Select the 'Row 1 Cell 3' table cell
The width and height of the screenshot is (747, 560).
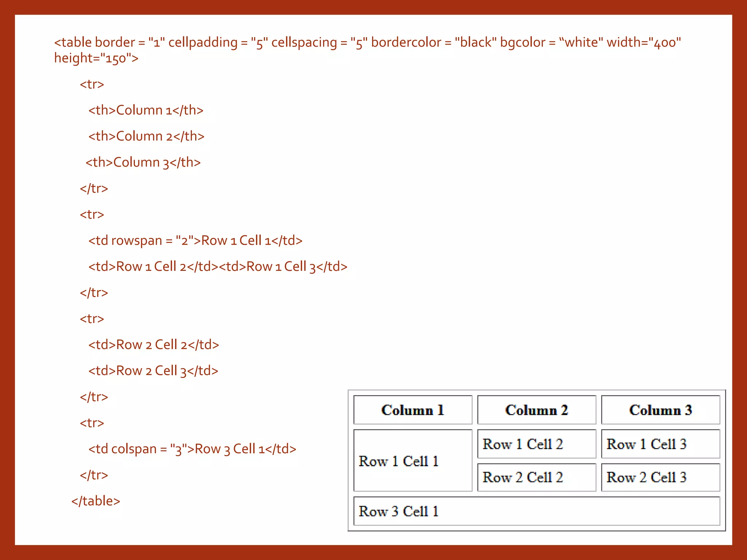pos(661,444)
